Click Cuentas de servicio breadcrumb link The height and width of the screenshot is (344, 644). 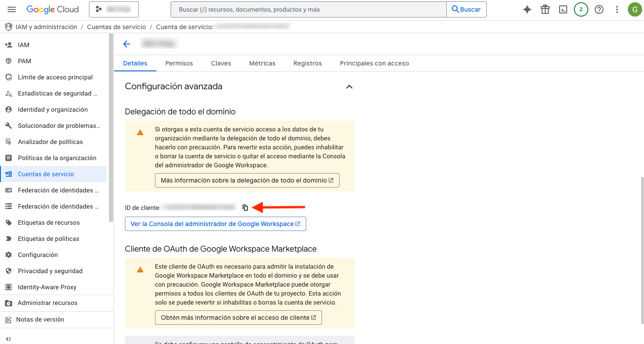(x=116, y=27)
